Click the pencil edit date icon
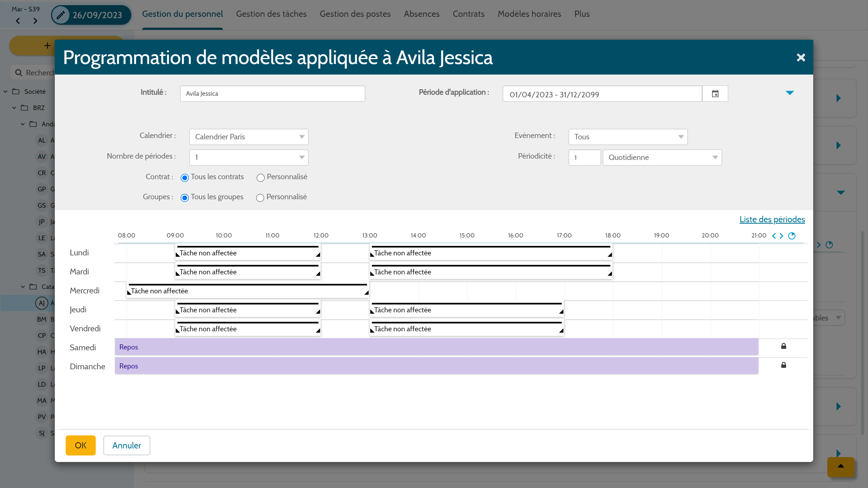The width and height of the screenshot is (868, 488). (61, 15)
